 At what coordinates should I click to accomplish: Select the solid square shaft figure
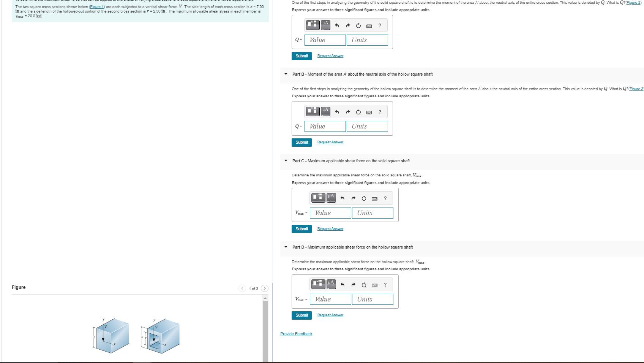[111, 336]
